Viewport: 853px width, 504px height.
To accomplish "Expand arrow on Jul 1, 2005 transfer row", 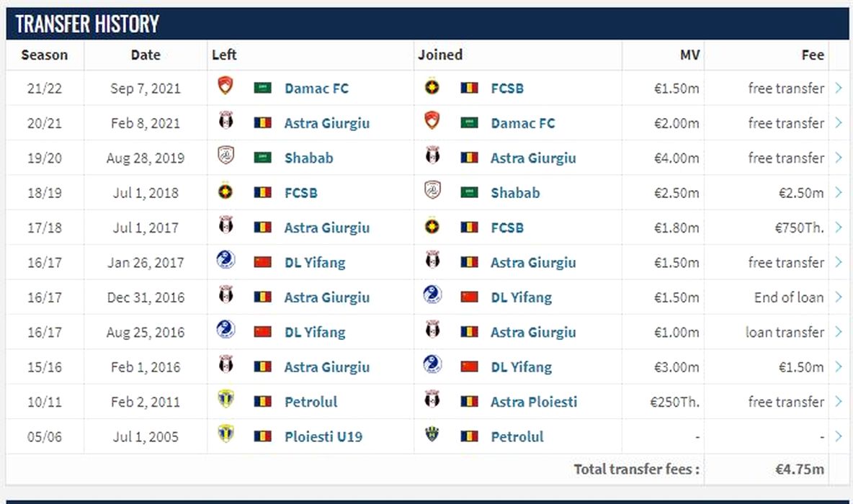I will [x=839, y=436].
